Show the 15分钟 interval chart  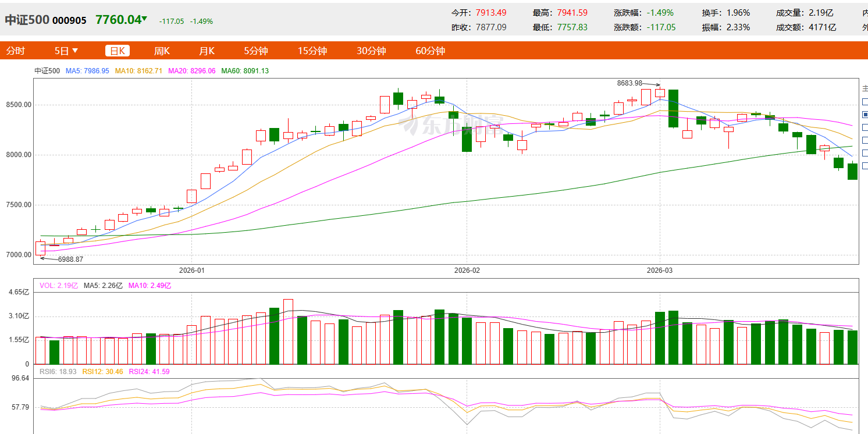pos(312,51)
